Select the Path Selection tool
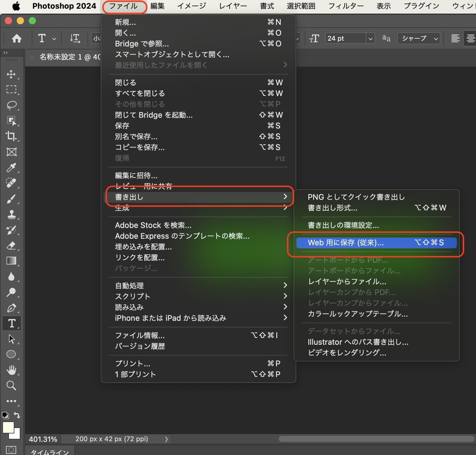 (11, 339)
